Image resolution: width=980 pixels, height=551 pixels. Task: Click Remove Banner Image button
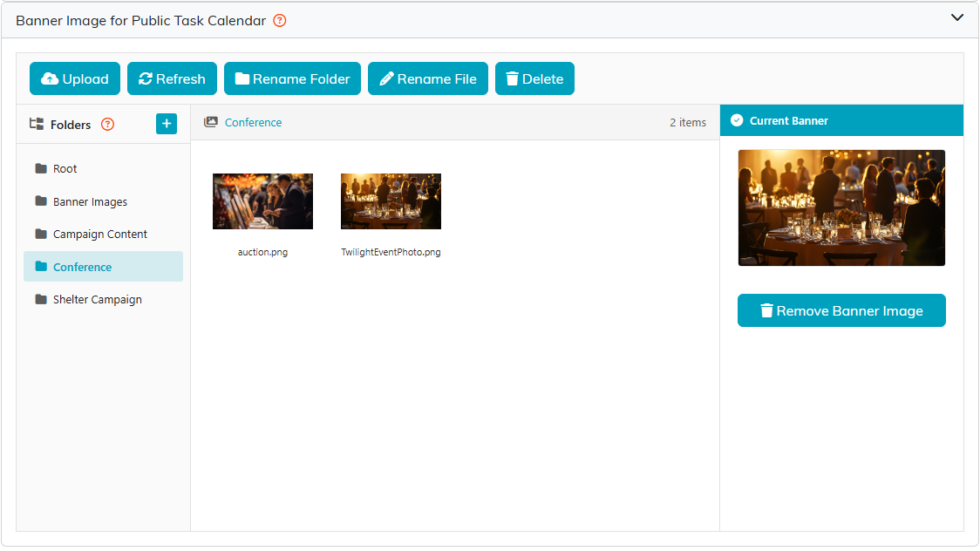click(841, 310)
